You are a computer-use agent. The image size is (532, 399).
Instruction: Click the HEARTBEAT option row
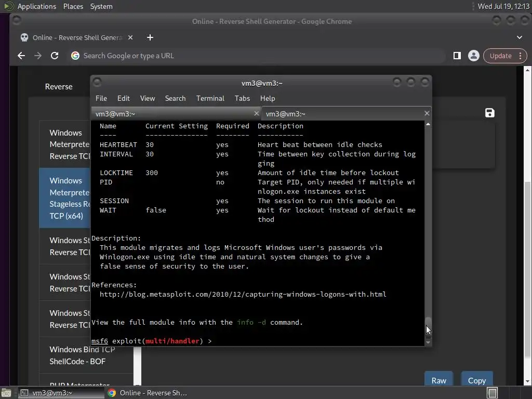[241, 144]
